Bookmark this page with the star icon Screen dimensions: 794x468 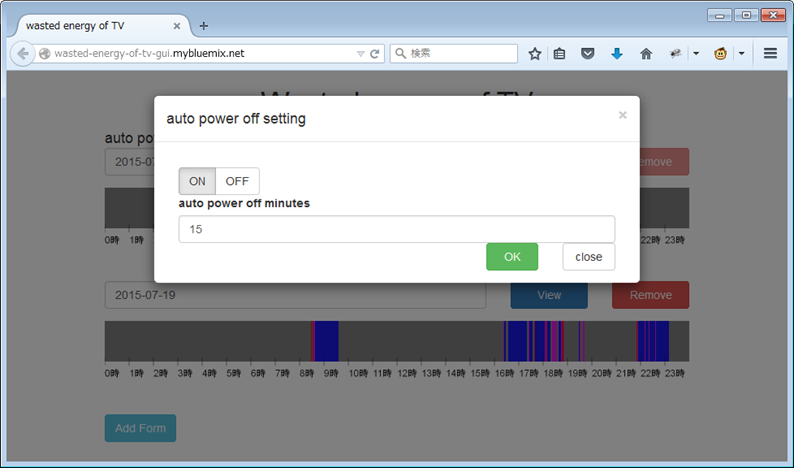(535, 53)
